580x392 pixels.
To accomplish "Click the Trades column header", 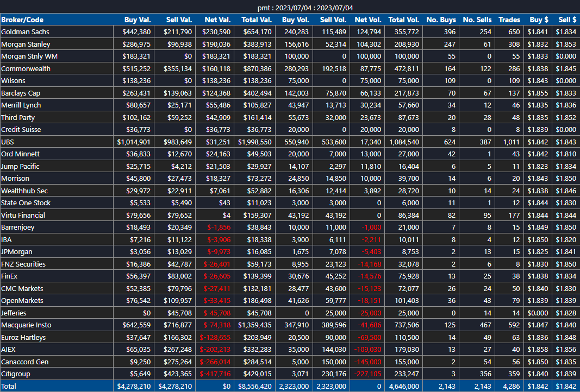I will pos(509,20).
